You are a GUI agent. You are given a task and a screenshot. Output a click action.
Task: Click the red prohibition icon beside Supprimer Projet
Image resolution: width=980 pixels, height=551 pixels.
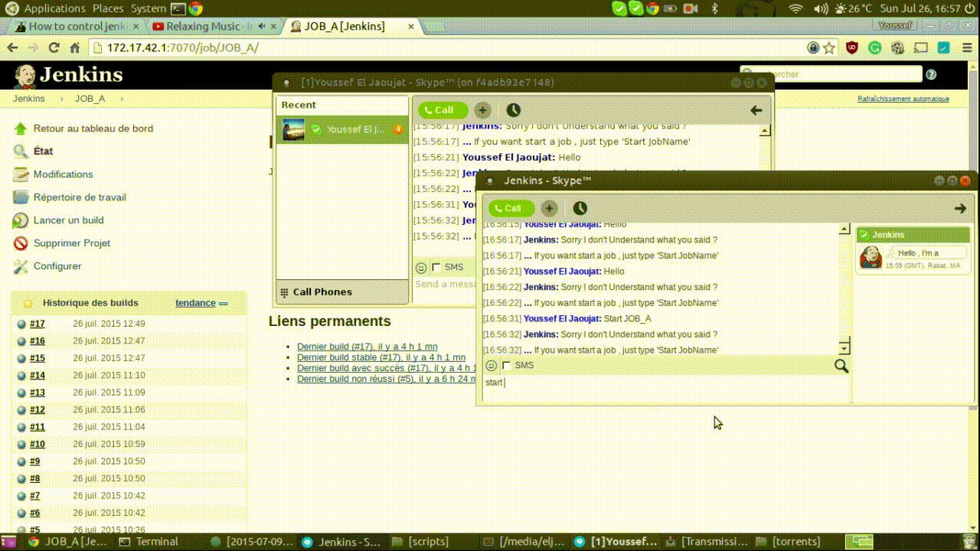click(21, 243)
